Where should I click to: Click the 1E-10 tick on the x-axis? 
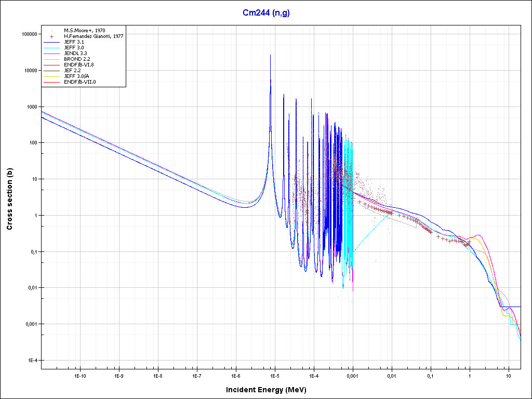click(79, 375)
